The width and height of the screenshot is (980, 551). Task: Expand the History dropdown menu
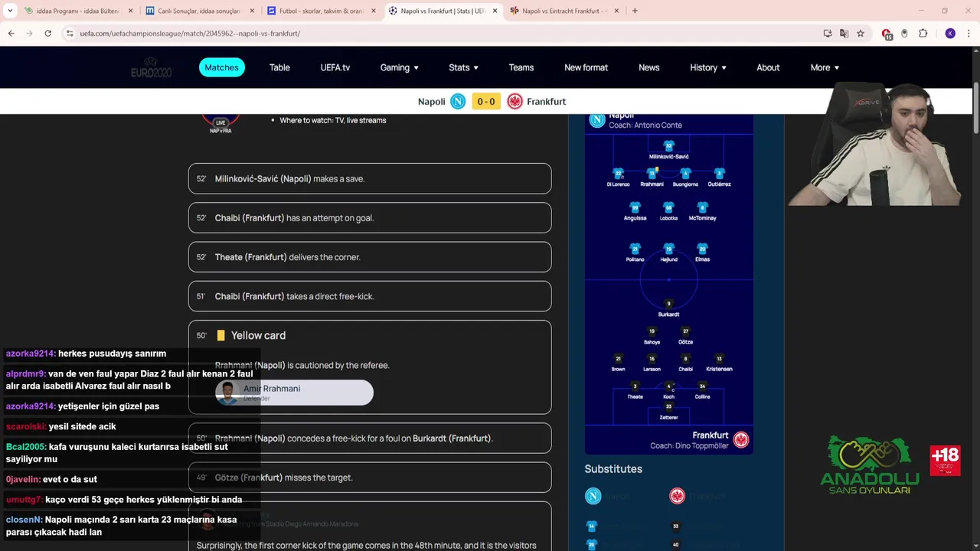708,67
